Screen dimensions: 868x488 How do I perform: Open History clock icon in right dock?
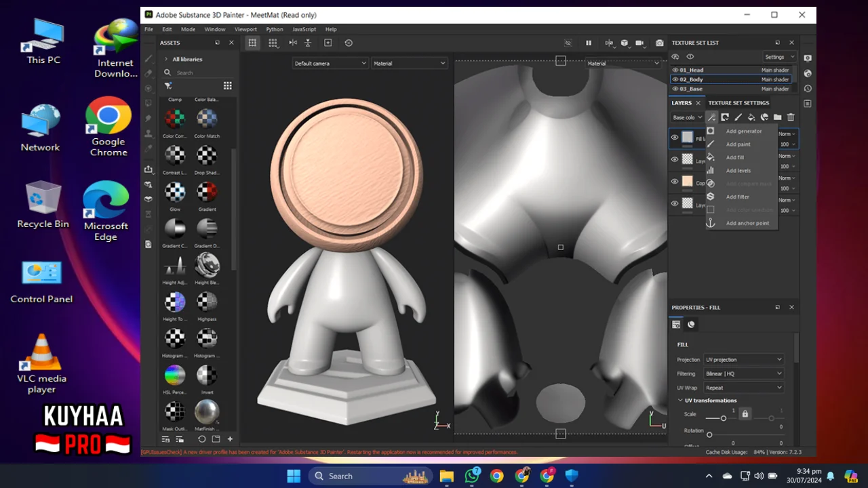808,89
